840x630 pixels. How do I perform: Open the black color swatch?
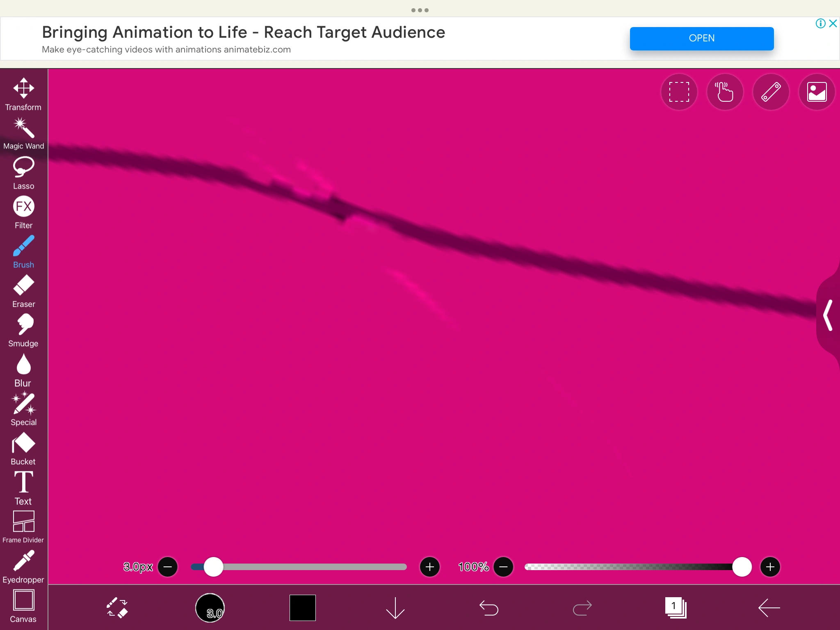pyautogui.click(x=302, y=607)
